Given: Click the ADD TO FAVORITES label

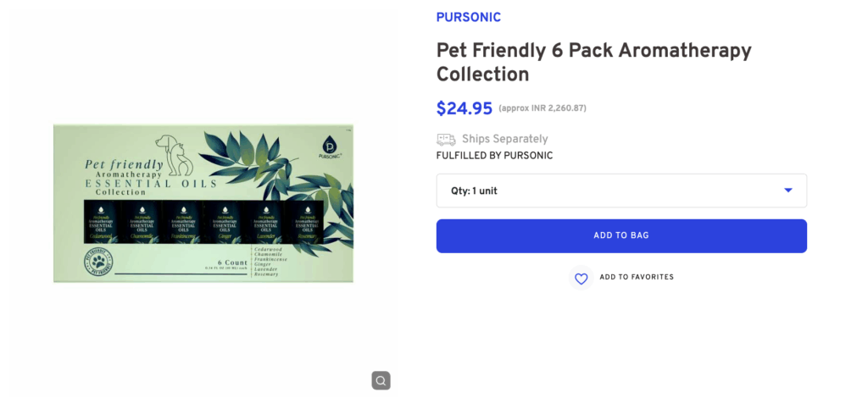Looking at the screenshot, I should pyautogui.click(x=637, y=278).
